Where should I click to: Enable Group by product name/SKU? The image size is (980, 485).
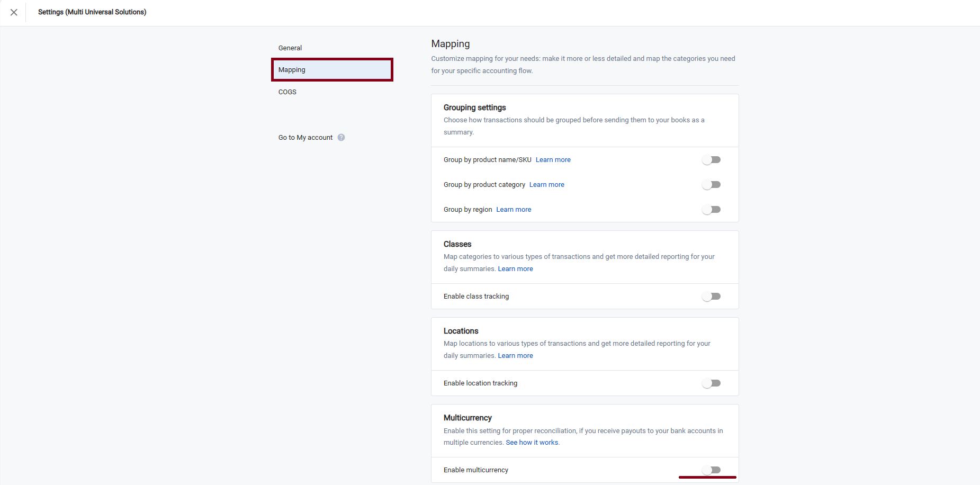[x=711, y=159]
